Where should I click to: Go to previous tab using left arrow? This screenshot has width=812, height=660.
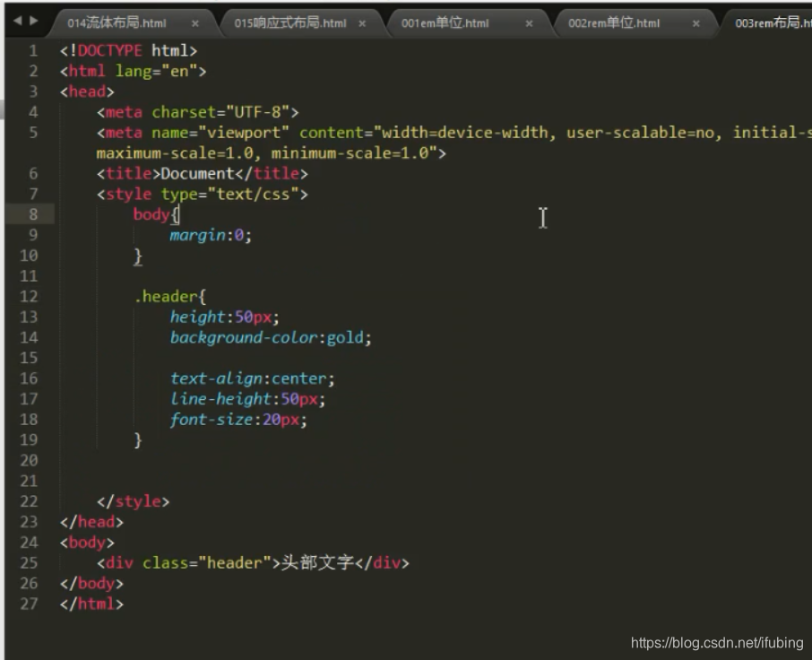click(18, 21)
